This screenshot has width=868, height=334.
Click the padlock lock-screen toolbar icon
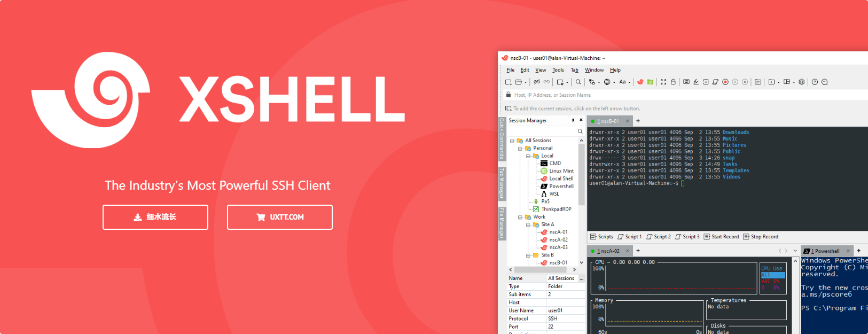673,82
